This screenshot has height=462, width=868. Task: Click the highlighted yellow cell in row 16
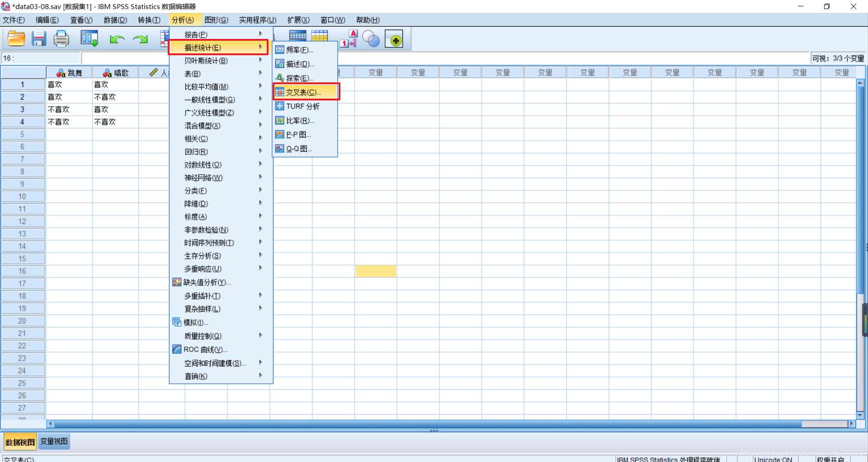(376, 271)
